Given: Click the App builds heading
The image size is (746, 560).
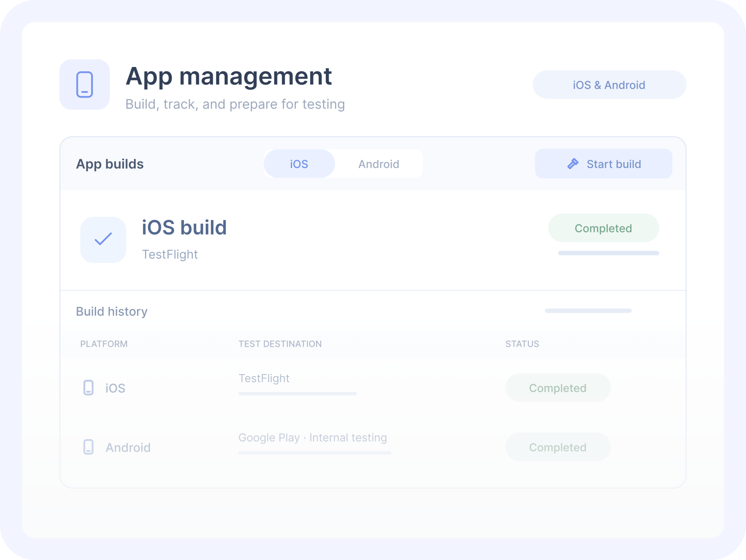Looking at the screenshot, I should tap(110, 164).
